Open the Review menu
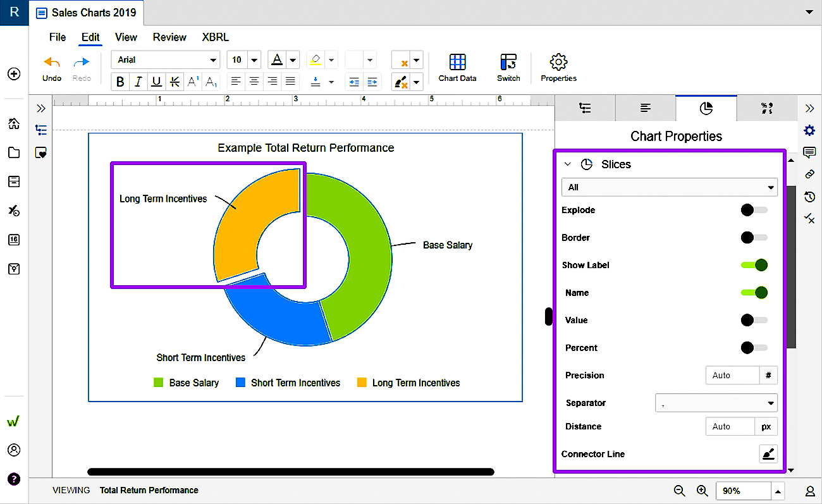This screenshot has width=822, height=504. point(169,37)
